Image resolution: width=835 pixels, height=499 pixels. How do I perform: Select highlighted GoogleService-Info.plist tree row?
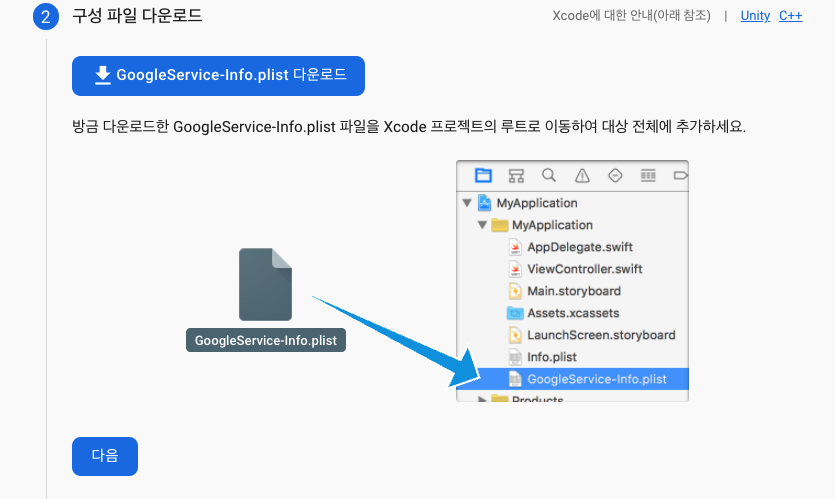[x=572, y=379]
